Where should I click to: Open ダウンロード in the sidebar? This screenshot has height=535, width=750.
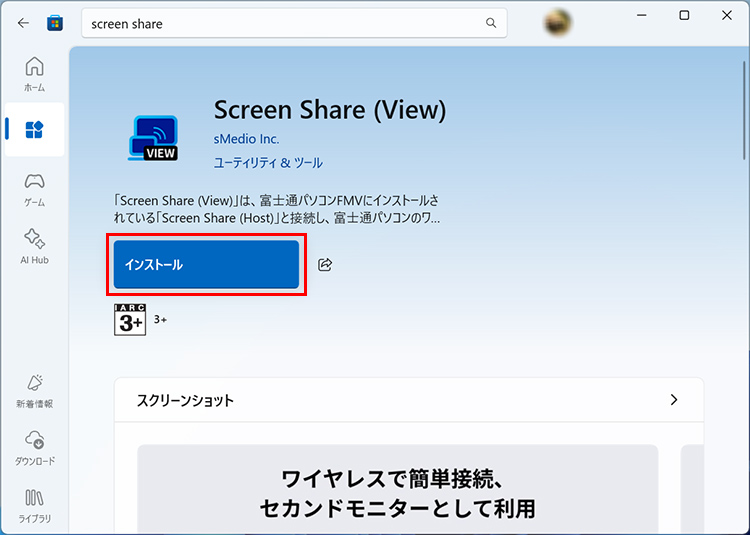click(x=34, y=448)
